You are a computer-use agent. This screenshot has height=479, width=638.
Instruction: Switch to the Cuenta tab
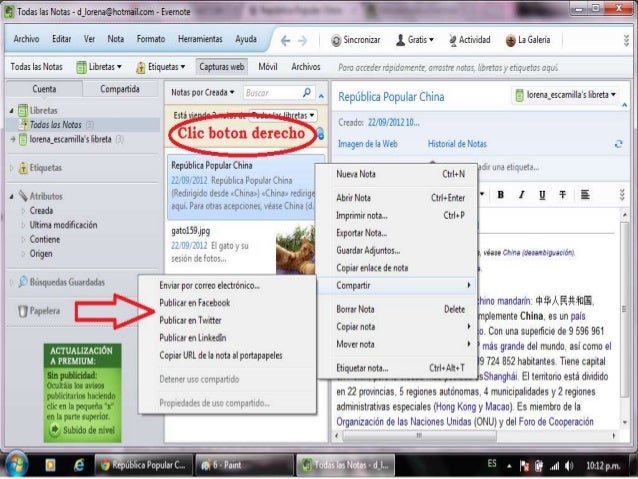click(44, 89)
